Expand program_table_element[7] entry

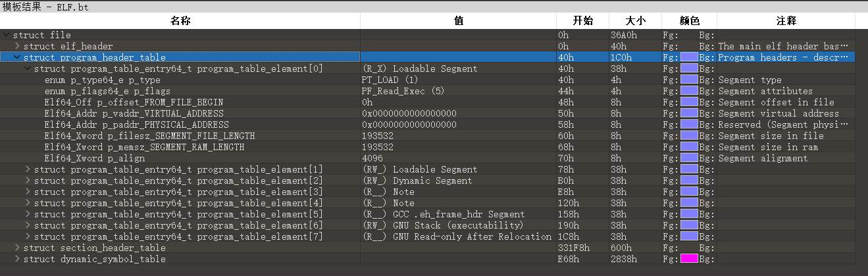pos(28,236)
